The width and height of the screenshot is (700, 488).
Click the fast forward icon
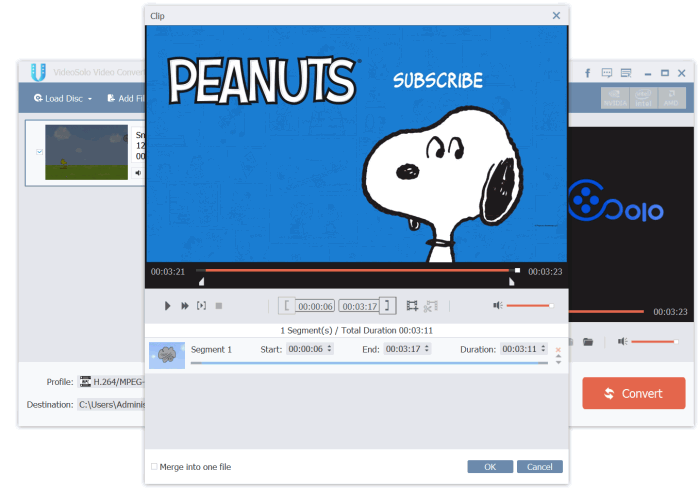pyautogui.click(x=184, y=306)
